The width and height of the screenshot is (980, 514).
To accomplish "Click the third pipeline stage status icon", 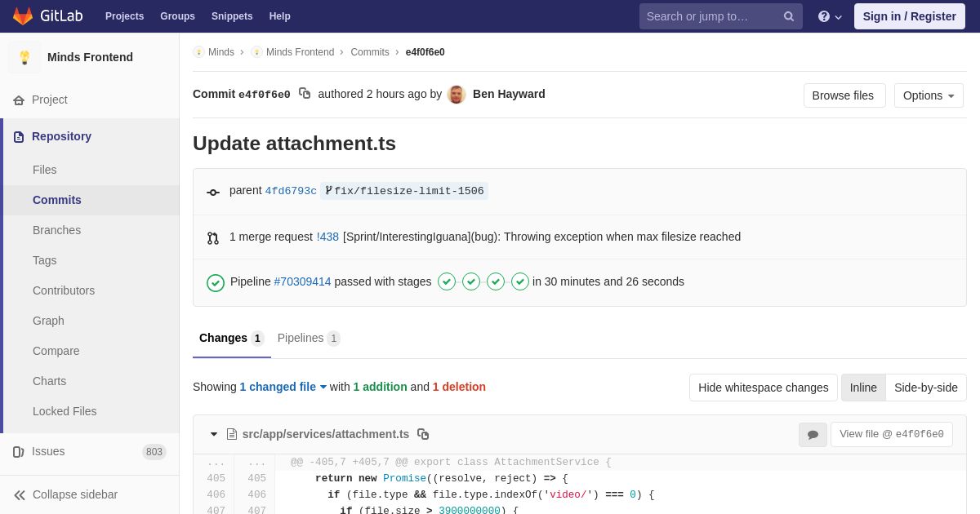I will click(x=496, y=281).
